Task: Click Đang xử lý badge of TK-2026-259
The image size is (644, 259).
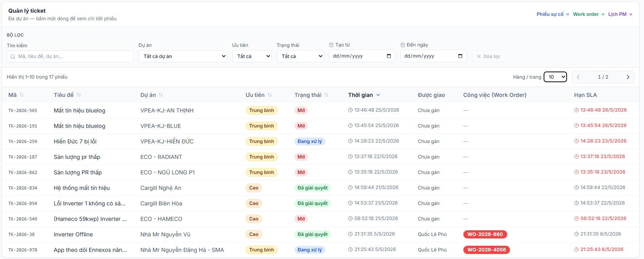Action: click(310, 141)
